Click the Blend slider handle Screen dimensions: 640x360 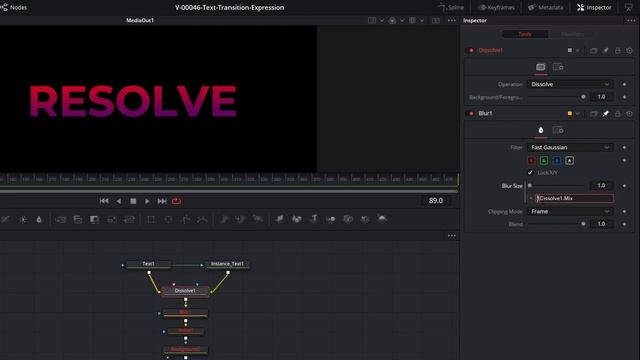[x=583, y=224]
